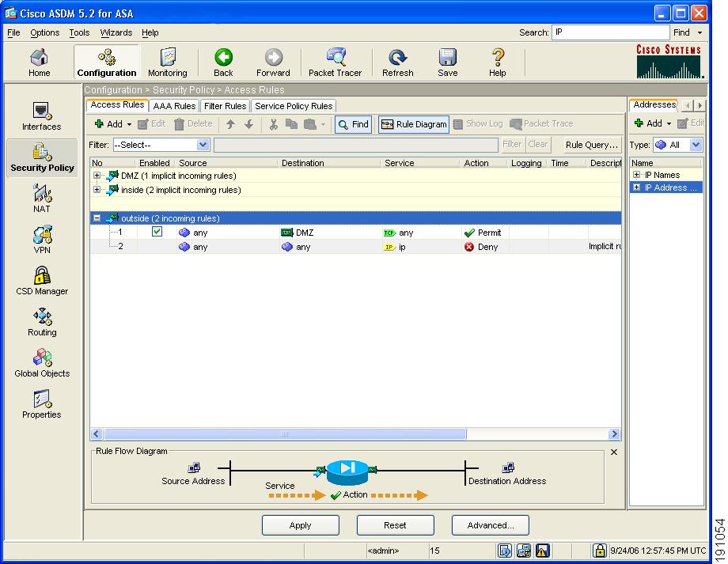Open the Help menu
The image size is (728, 564).
point(150,32)
